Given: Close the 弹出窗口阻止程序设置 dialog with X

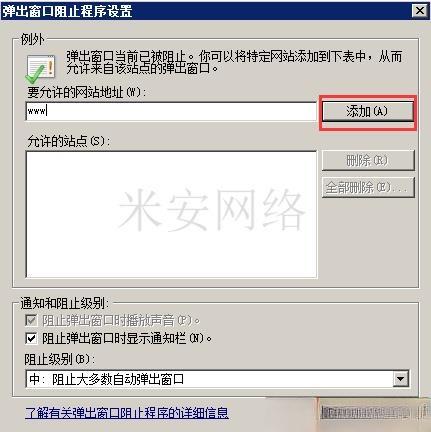Looking at the screenshot, I should pyautogui.click(x=420, y=11).
